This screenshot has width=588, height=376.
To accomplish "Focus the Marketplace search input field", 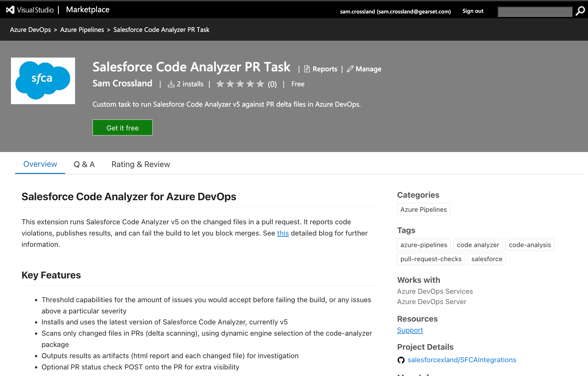I will coord(535,12).
